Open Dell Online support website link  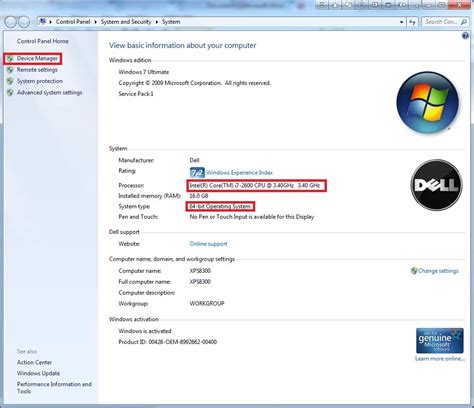point(208,244)
